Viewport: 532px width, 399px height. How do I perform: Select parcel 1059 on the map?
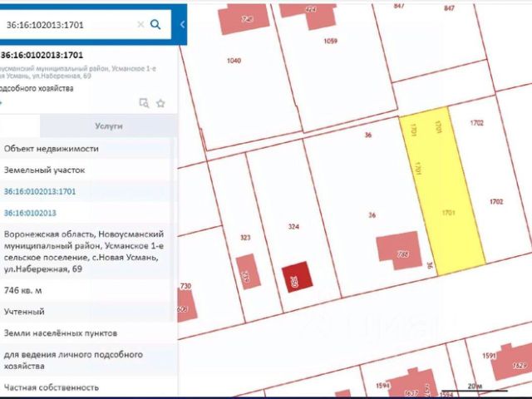click(x=331, y=41)
